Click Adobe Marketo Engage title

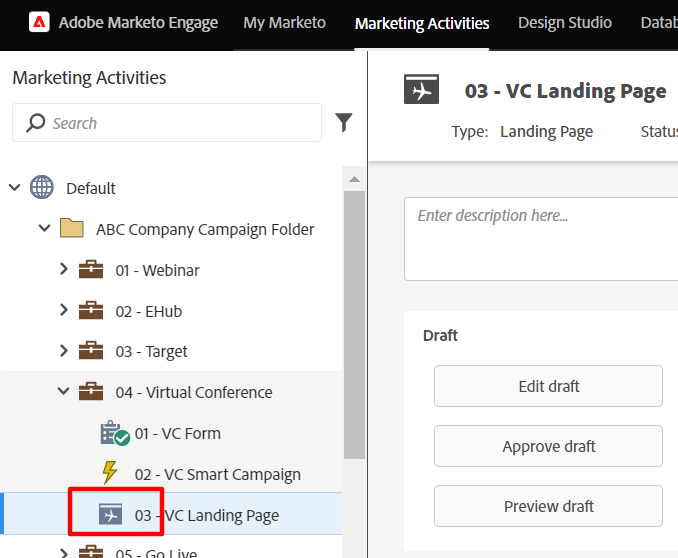coord(138,22)
